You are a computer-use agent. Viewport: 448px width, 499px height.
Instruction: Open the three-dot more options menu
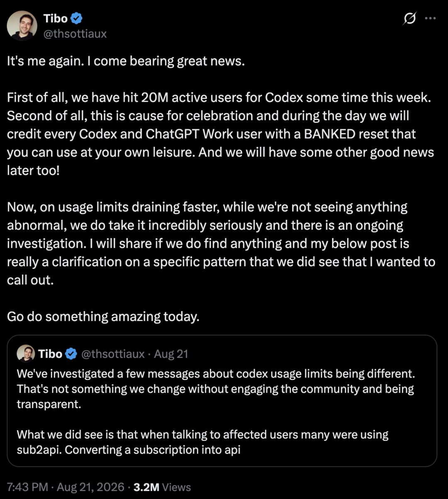point(431,19)
